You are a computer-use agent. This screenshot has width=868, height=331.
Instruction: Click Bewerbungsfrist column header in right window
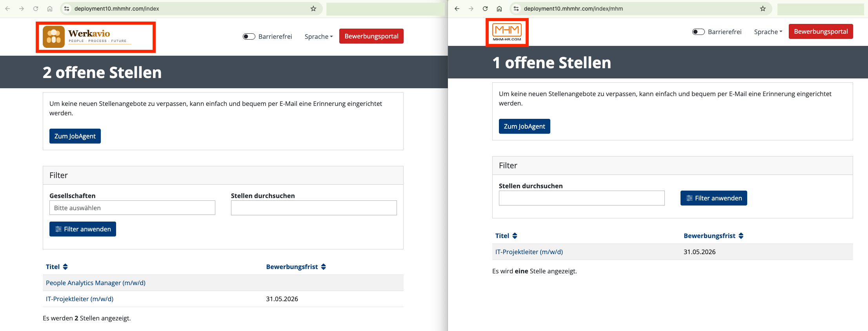710,236
